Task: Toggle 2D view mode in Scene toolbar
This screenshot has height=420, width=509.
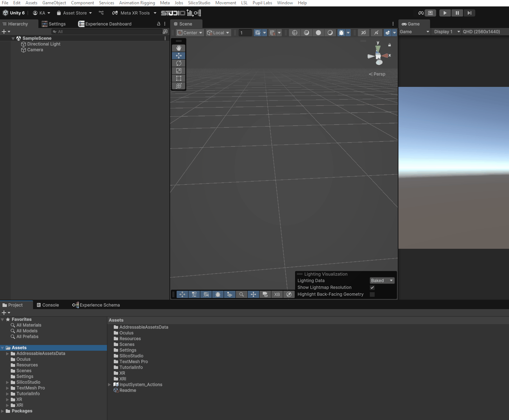Action: click(364, 33)
